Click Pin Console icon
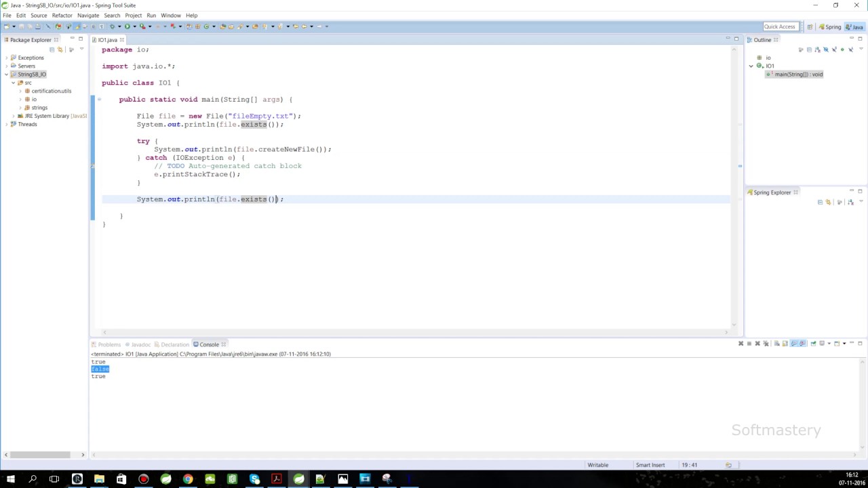 [x=813, y=344]
